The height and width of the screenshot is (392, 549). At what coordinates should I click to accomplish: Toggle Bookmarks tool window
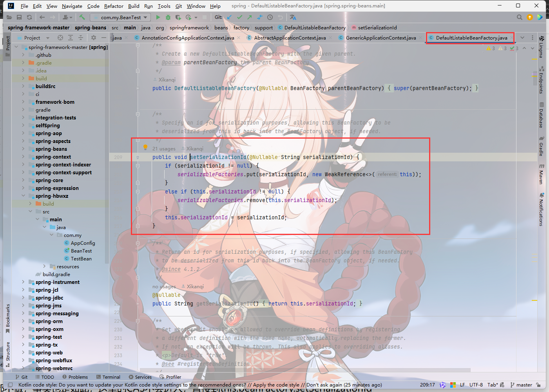pos(7,318)
